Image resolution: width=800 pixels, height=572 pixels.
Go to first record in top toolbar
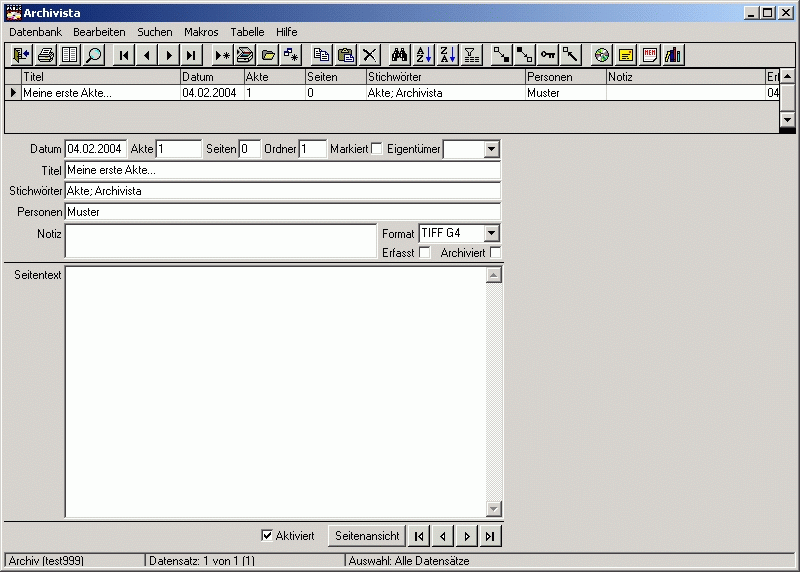pyautogui.click(x=123, y=55)
